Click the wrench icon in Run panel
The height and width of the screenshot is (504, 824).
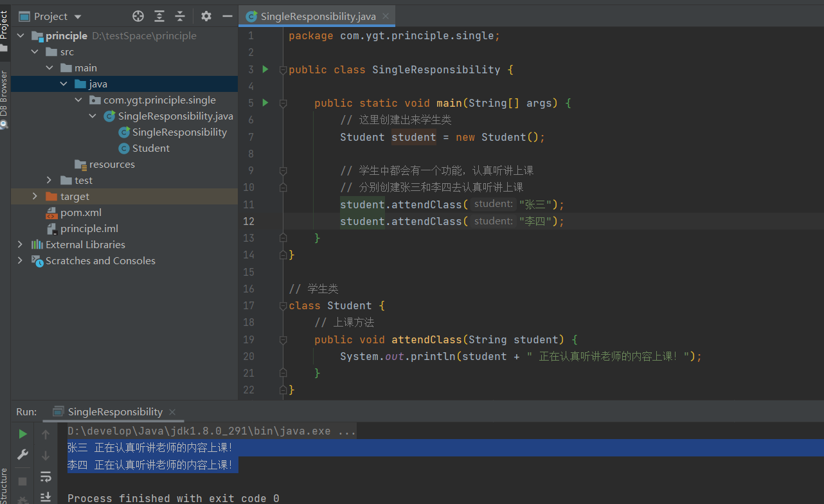22,455
